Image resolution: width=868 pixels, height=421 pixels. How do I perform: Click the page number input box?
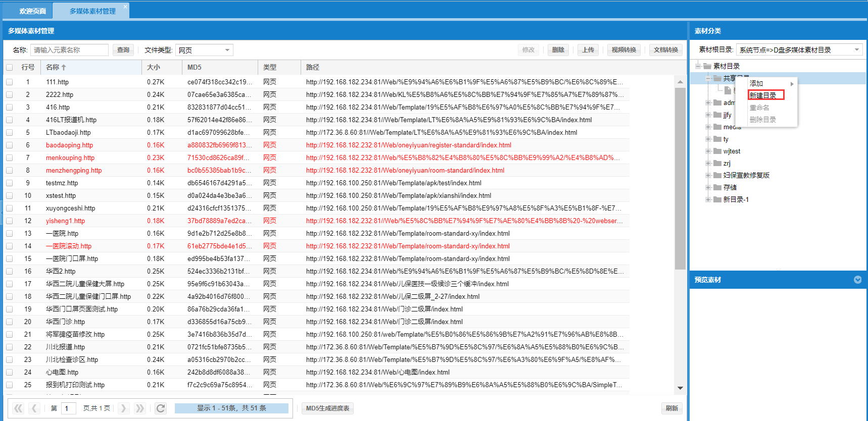(69, 408)
